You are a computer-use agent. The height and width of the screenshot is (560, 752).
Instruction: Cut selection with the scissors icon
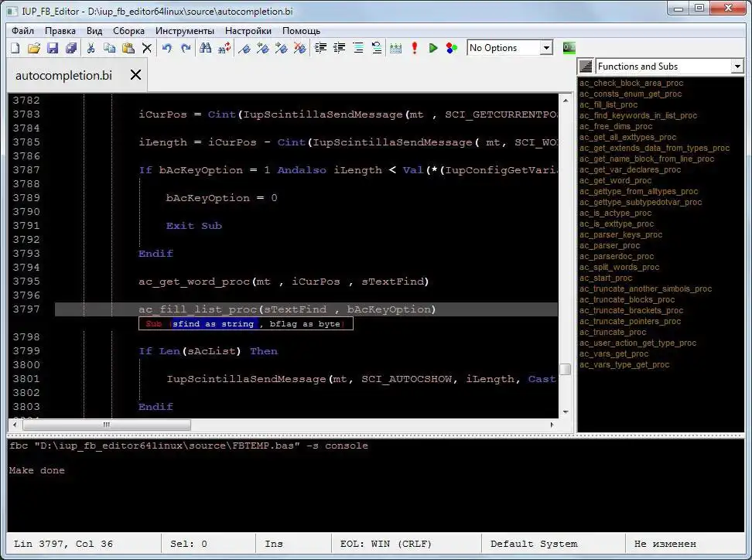point(91,48)
